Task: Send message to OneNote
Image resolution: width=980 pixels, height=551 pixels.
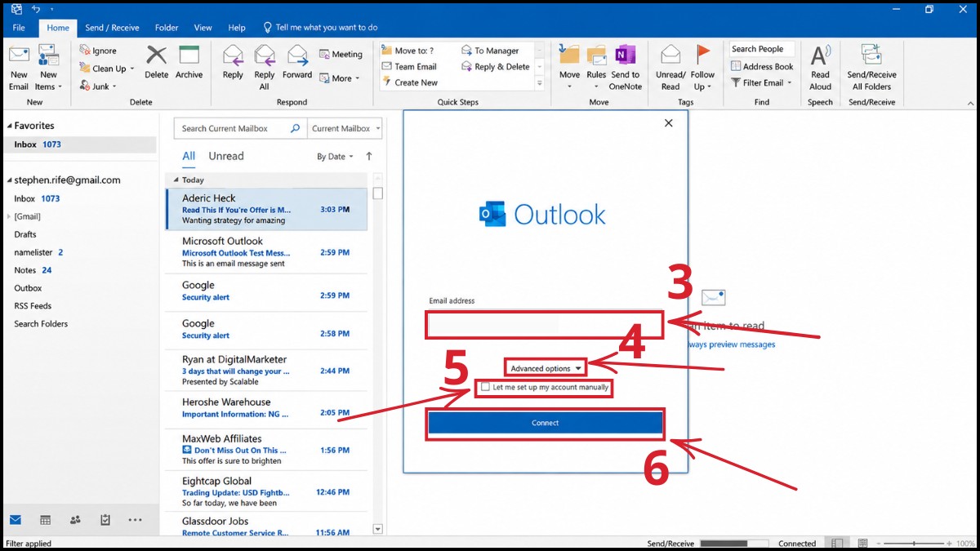Action: 626,68
